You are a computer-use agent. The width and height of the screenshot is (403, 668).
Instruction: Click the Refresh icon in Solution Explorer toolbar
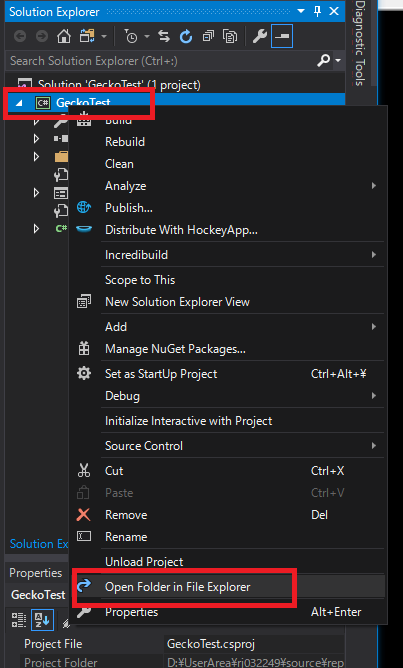click(x=186, y=37)
